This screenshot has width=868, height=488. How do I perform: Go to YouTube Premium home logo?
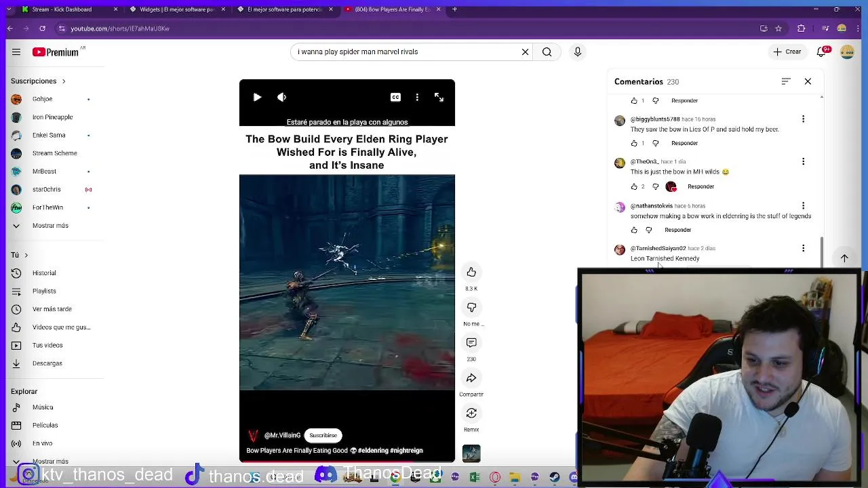pos(56,52)
